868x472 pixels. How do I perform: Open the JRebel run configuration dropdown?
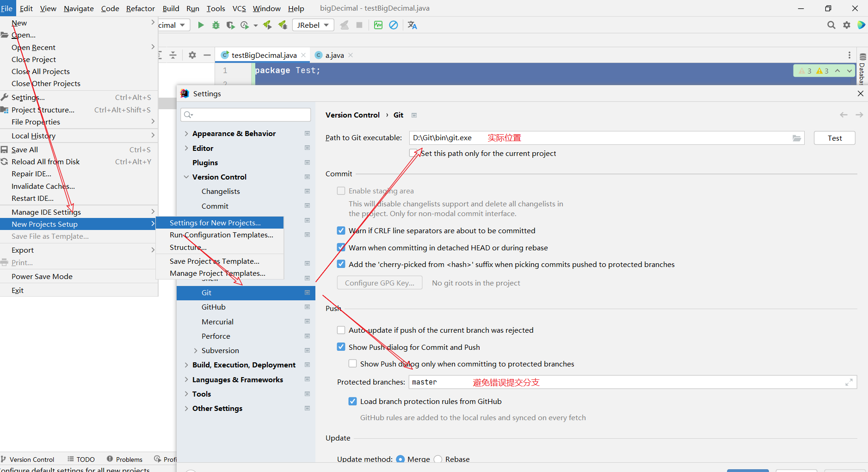pyautogui.click(x=313, y=25)
